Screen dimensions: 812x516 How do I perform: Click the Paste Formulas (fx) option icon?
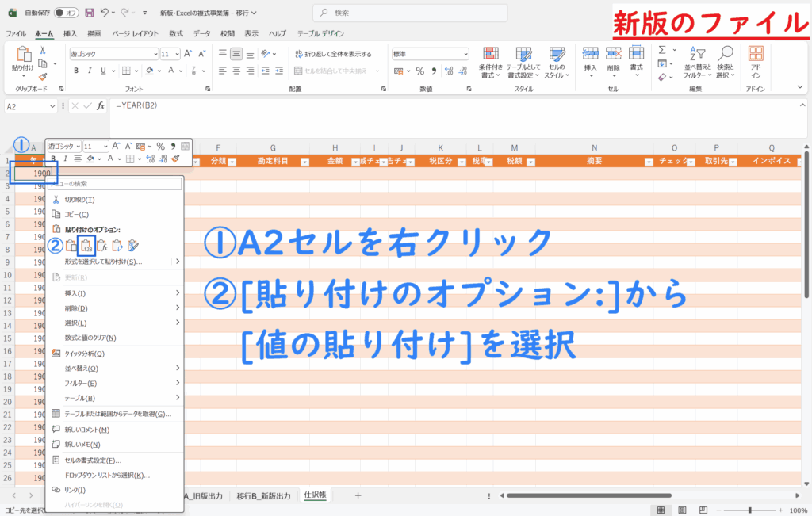(101, 246)
